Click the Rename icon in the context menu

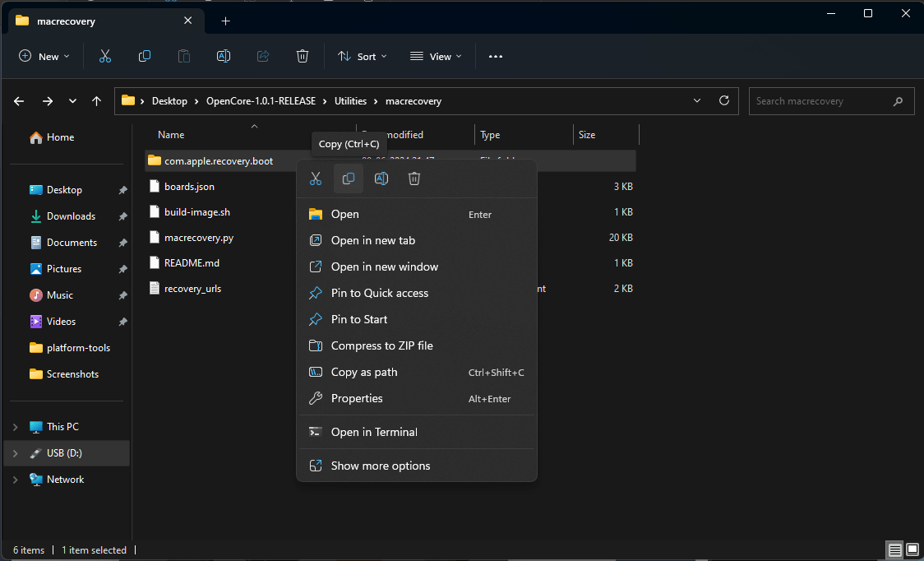pyautogui.click(x=381, y=178)
